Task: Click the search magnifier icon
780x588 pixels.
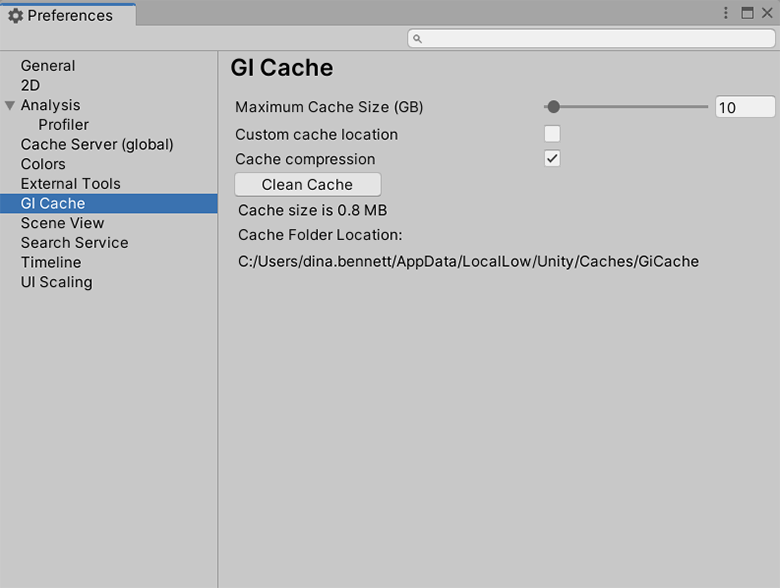Action: tap(417, 38)
